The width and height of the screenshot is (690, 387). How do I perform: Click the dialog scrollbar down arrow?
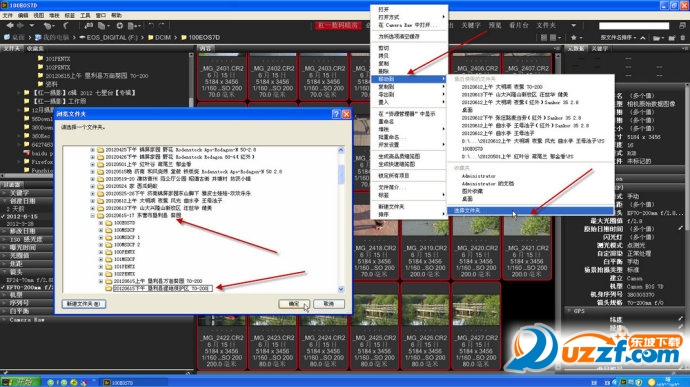pos(341,289)
